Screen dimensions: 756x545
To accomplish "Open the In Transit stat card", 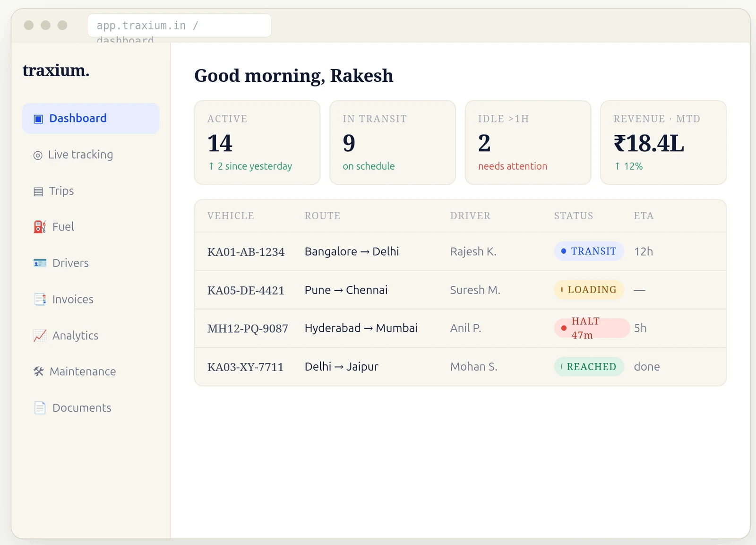I will pos(393,142).
